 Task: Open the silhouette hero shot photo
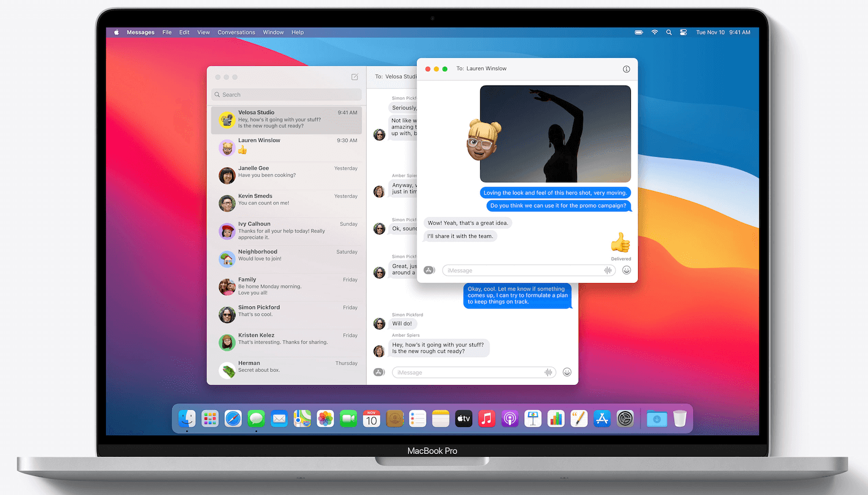tap(555, 134)
